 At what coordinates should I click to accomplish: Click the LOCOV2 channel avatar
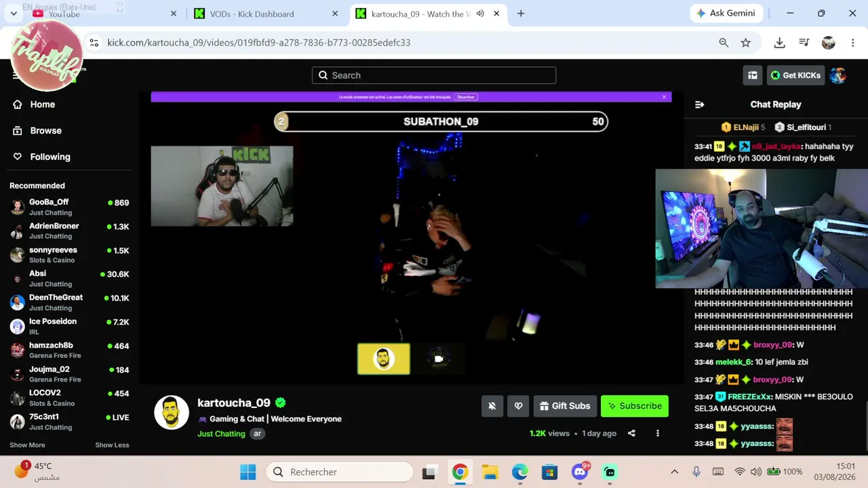(17, 398)
